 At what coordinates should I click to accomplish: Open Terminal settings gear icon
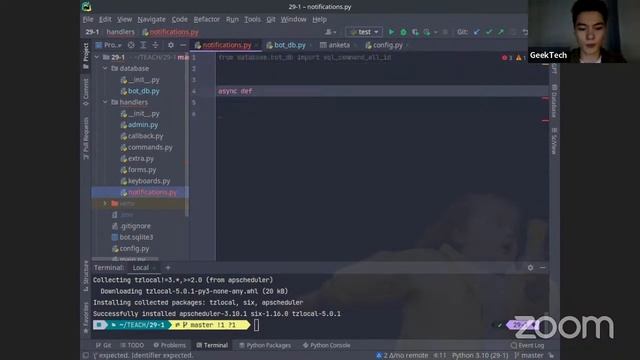[530, 268]
